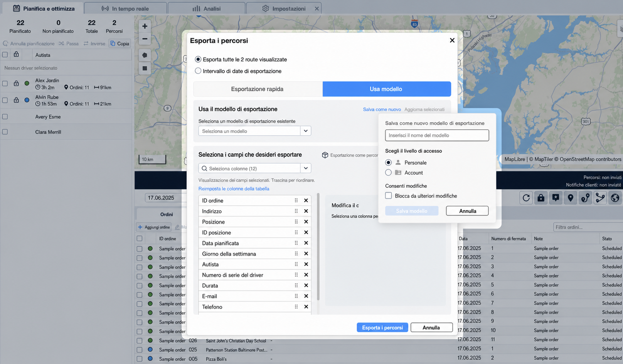Tick the checkbox for driver Clara Merrill
The width and height of the screenshot is (623, 364).
click(x=5, y=132)
